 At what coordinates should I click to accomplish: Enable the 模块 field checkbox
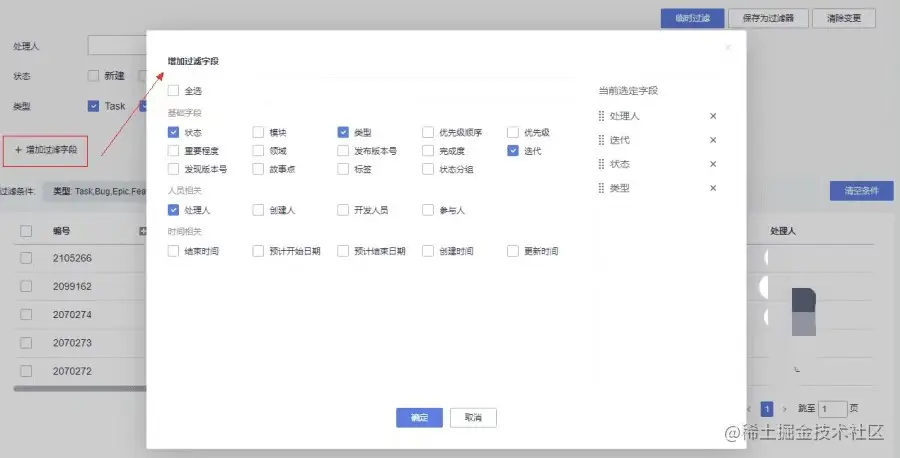click(258, 133)
